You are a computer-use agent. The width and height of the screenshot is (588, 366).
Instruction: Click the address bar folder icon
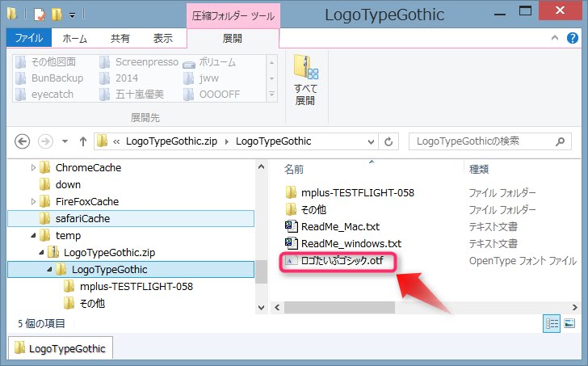[102, 141]
